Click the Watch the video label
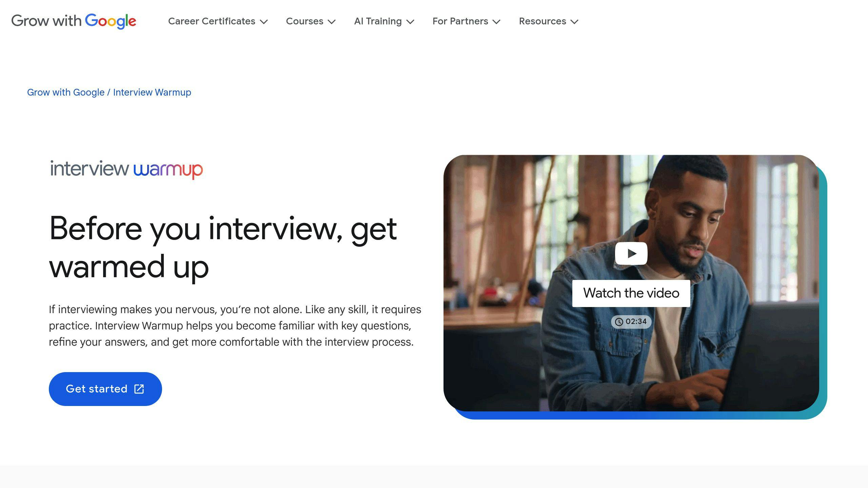 (x=631, y=293)
